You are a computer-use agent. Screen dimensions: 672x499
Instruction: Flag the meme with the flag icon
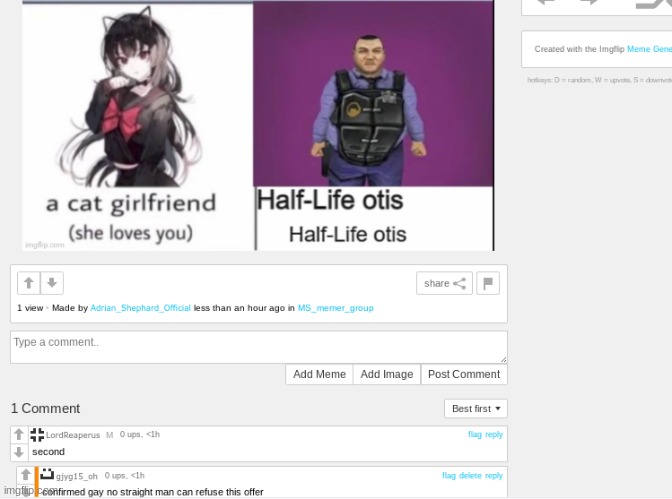click(x=487, y=283)
